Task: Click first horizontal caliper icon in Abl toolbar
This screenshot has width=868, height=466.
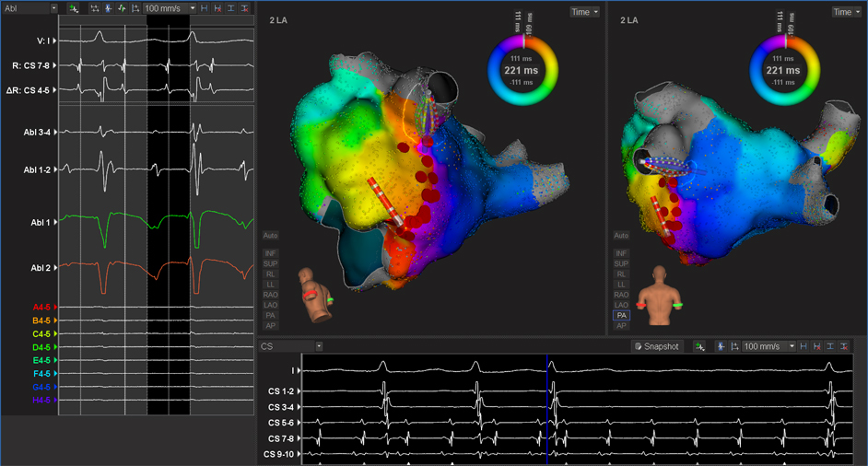Action: (204, 7)
